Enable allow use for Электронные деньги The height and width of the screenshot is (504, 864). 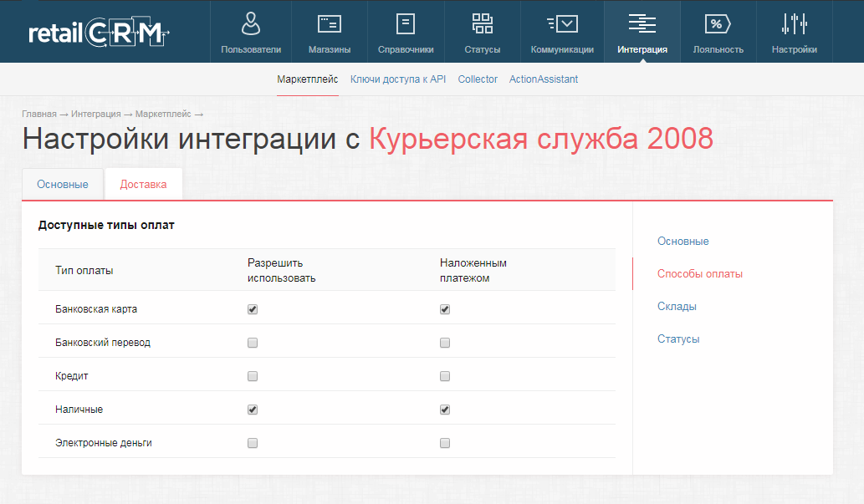(x=253, y=443)
